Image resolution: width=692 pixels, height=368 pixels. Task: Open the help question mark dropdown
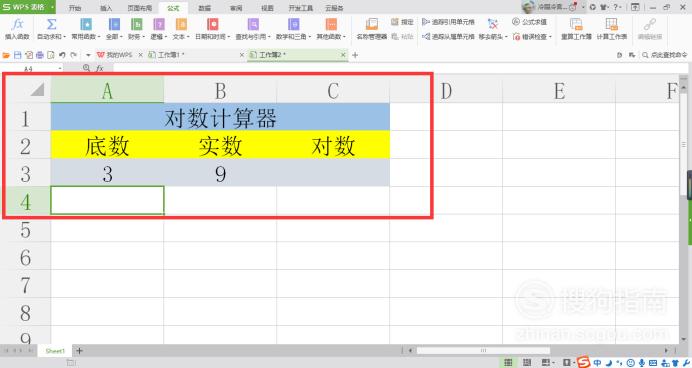pos(617,7)
